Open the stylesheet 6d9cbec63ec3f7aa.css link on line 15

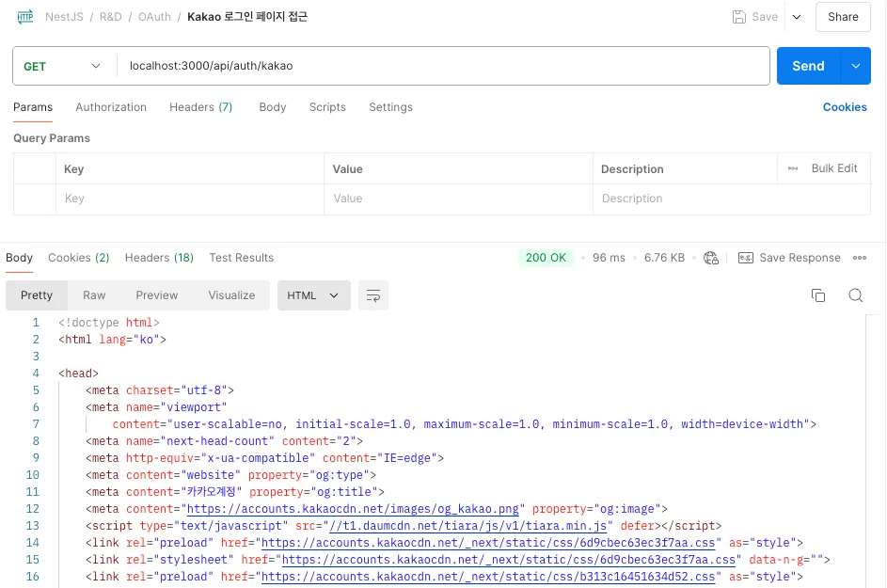(509, 560)
